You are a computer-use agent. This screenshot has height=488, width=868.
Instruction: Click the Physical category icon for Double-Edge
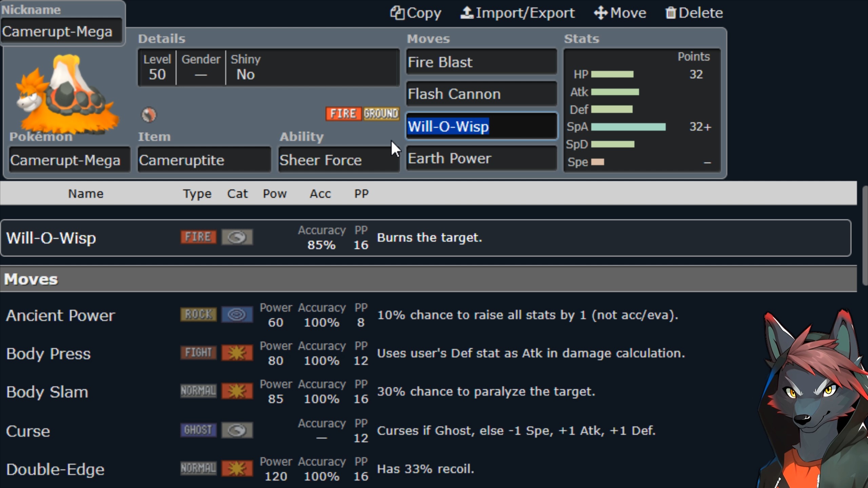tap(237, 468)
